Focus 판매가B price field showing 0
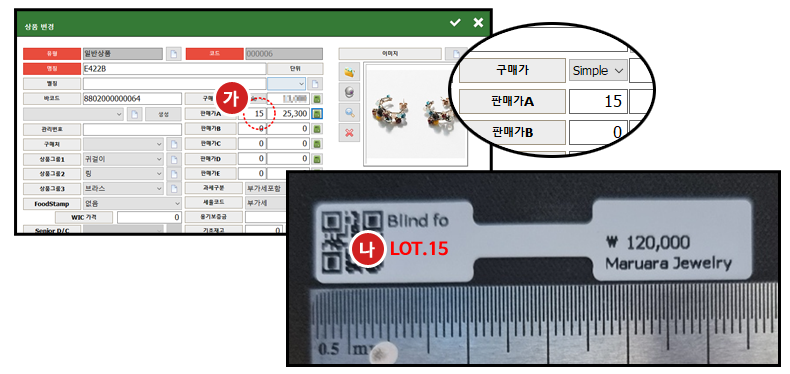 pyautogui.click(x=289, y=129)
